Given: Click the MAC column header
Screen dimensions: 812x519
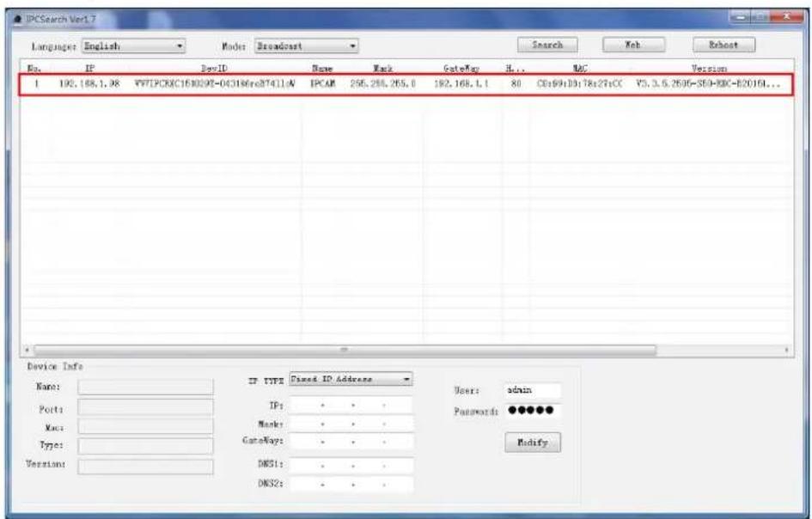Looking at the screenshot, I should click(x=579, y=69).
